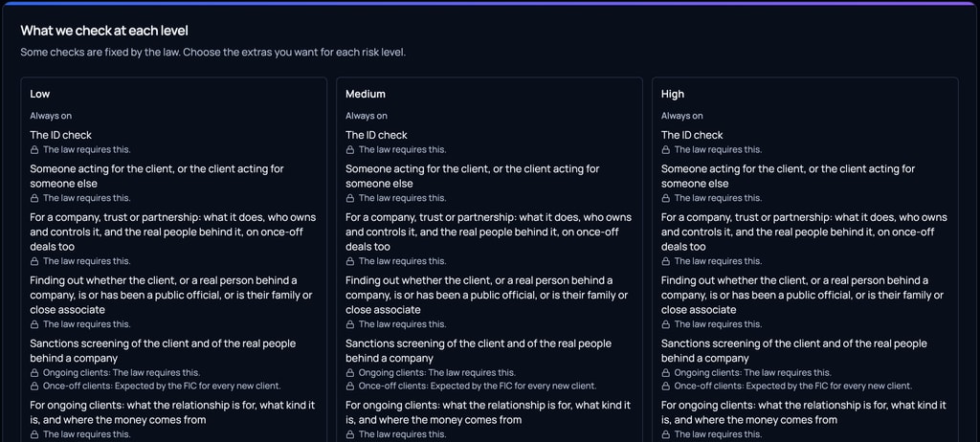Click lock icon under The ID check in Low column
Image resolution: width=980 pixels, height=442 pixels.
pos(34,150)
